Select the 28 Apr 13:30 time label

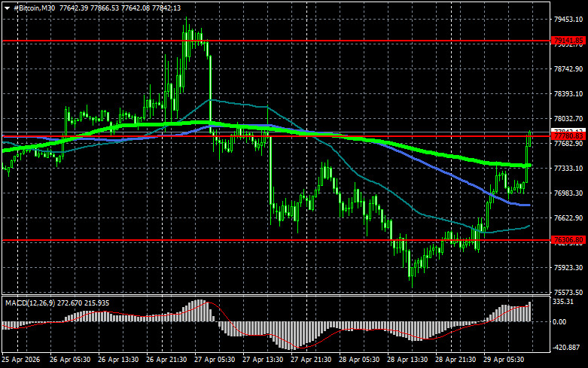407,360
